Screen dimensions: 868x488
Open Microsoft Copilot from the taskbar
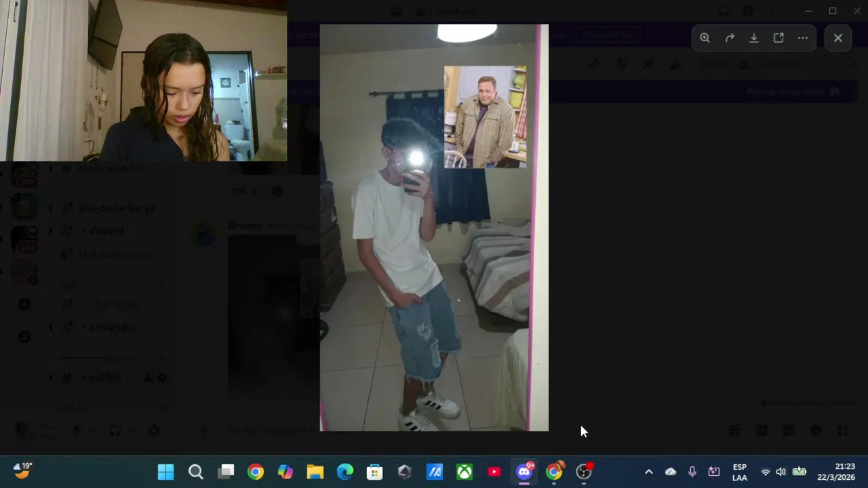coord(285,472)
